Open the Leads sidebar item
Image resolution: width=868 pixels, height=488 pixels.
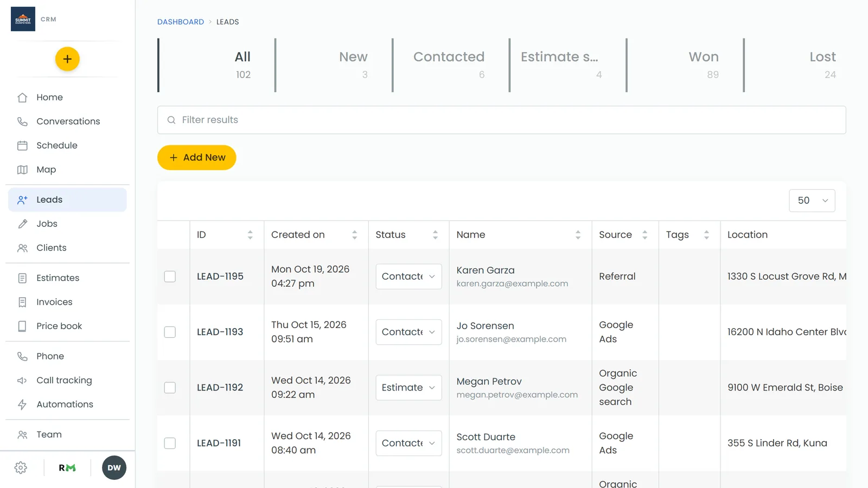pyautogui.click(x=67, y=200)
